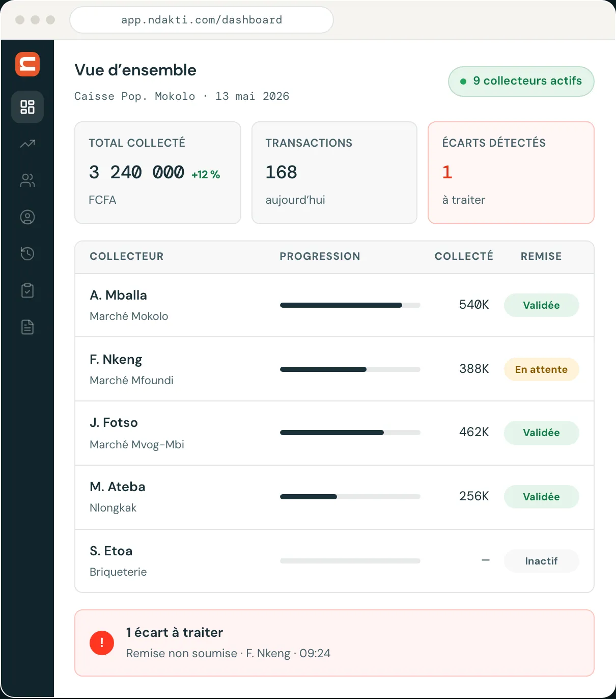Click the 462K collected amount
Screen dimensions: 616x699
click(474, 432)
